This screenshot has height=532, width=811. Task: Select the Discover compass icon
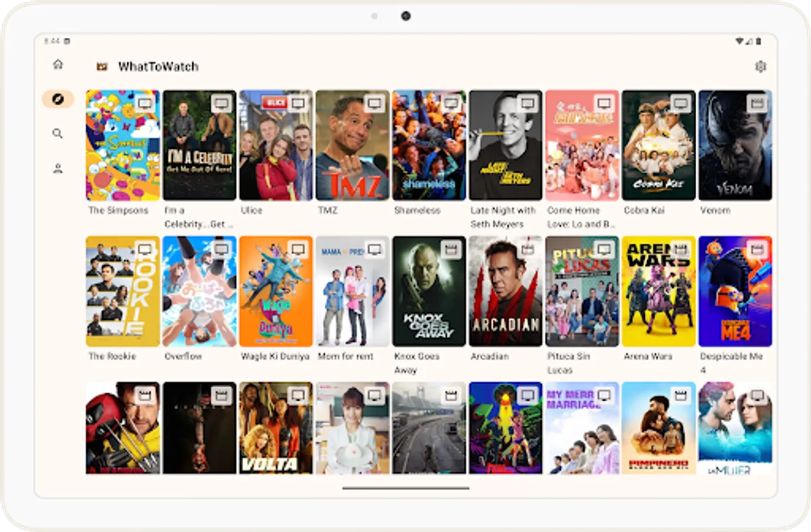point(58,99)
